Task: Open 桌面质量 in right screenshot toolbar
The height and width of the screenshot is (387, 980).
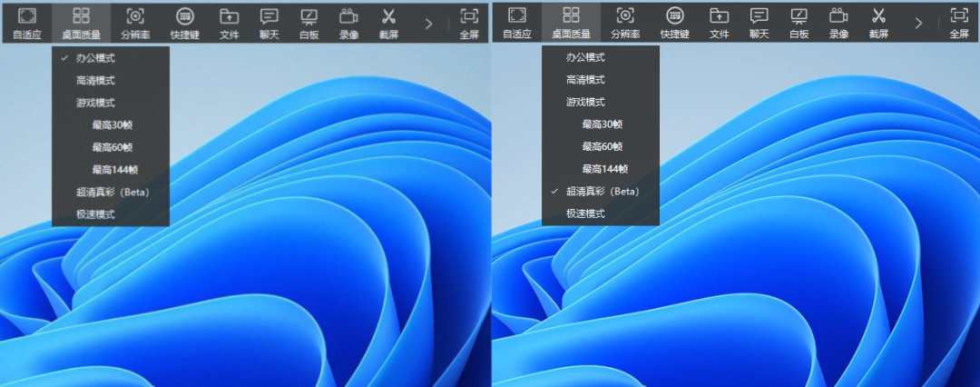Action: coord(572,22)
